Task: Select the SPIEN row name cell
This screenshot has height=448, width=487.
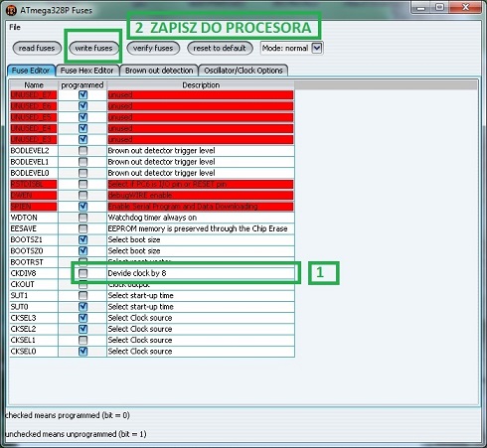Action: [34, 207]
